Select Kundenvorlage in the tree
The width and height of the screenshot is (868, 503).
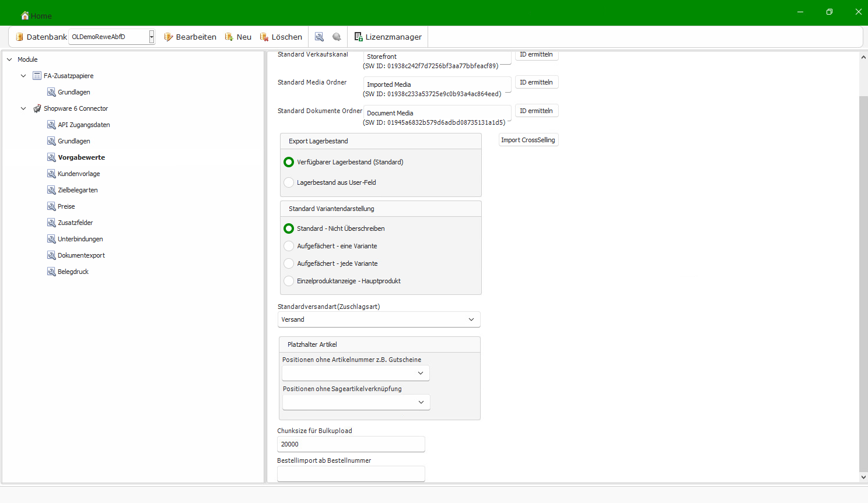79,174
